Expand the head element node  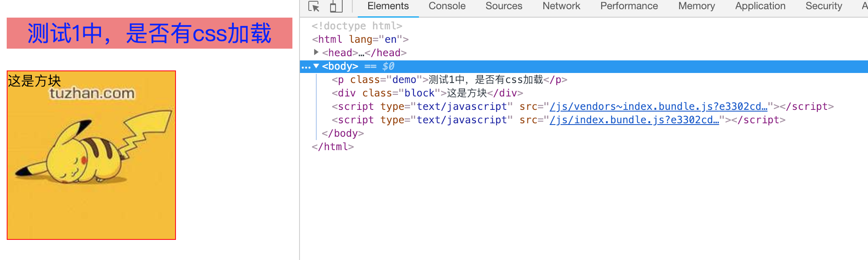pos(316,52)
